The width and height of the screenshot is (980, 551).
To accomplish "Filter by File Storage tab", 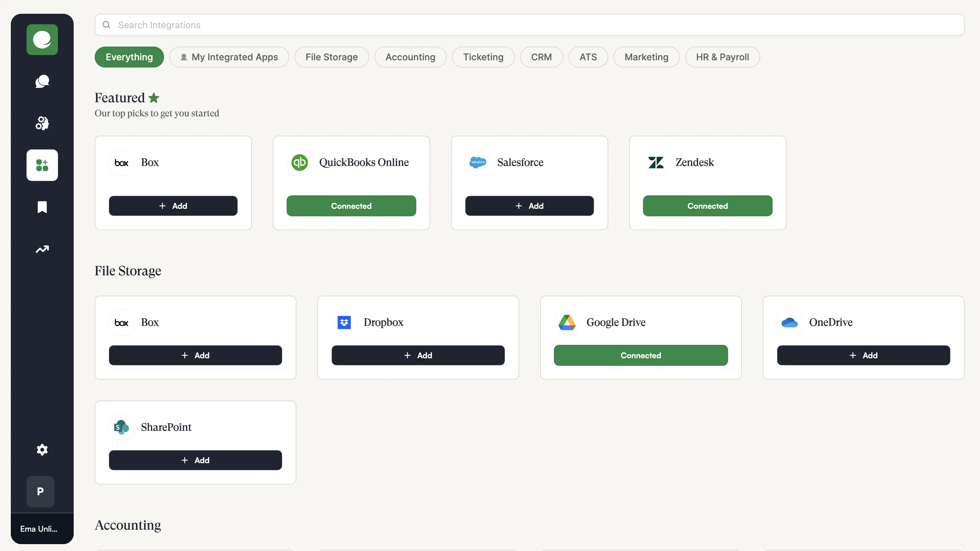I will (332, 57).
